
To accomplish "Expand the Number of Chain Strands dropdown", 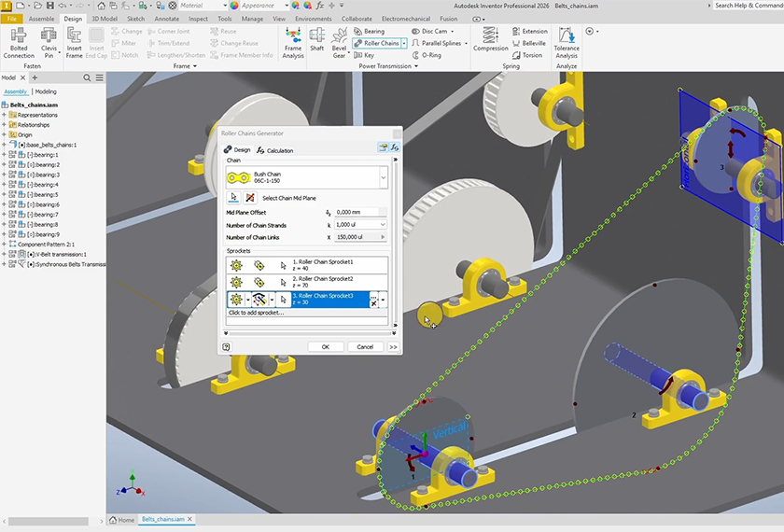I will [383, 225].
